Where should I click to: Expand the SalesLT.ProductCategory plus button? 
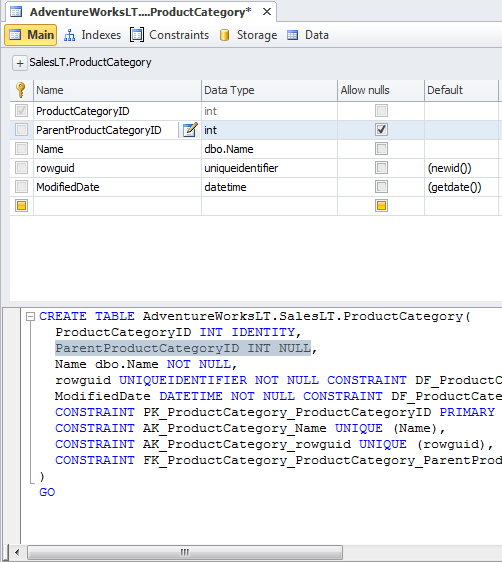[20, 63]
